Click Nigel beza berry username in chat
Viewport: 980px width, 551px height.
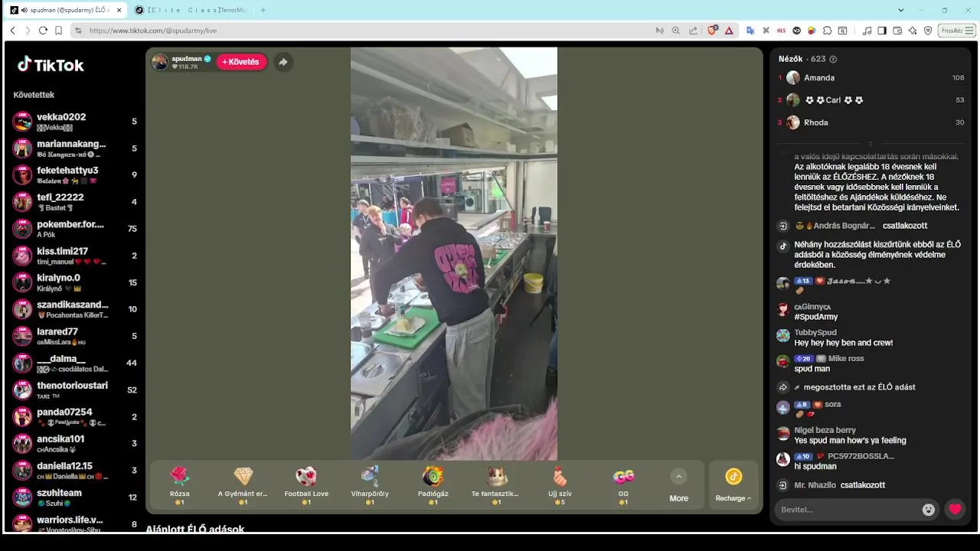825,430
